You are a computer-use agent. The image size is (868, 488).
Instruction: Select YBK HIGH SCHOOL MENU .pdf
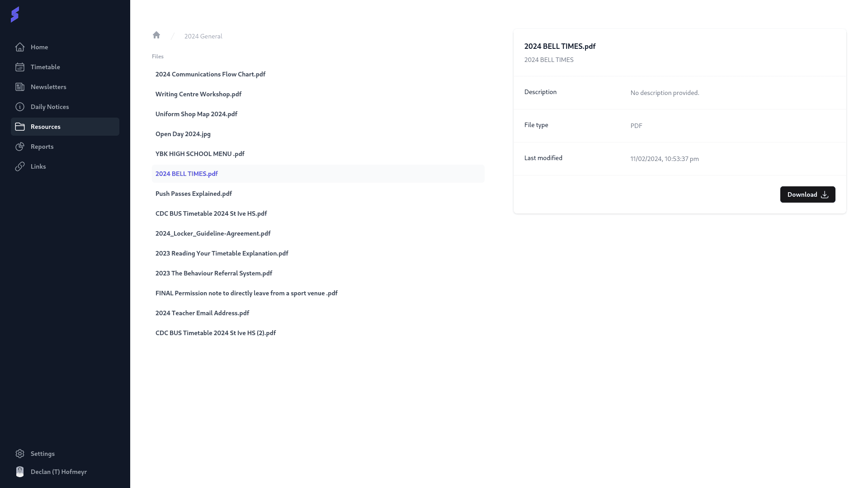coord(200,154)
